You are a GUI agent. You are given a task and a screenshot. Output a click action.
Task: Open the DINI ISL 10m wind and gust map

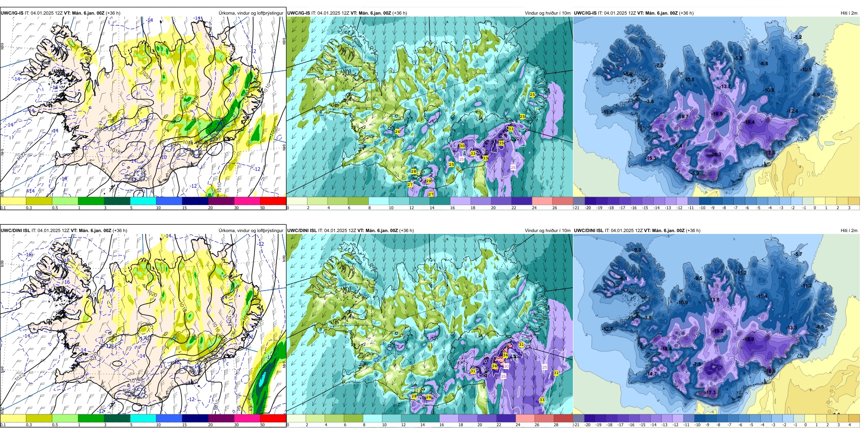click(x=429, y=324)
